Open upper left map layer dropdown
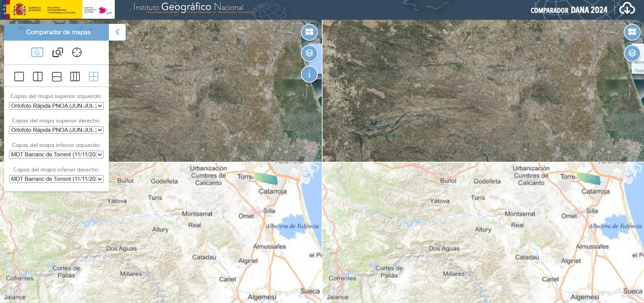The image size is (644, 303). [56, 106]
